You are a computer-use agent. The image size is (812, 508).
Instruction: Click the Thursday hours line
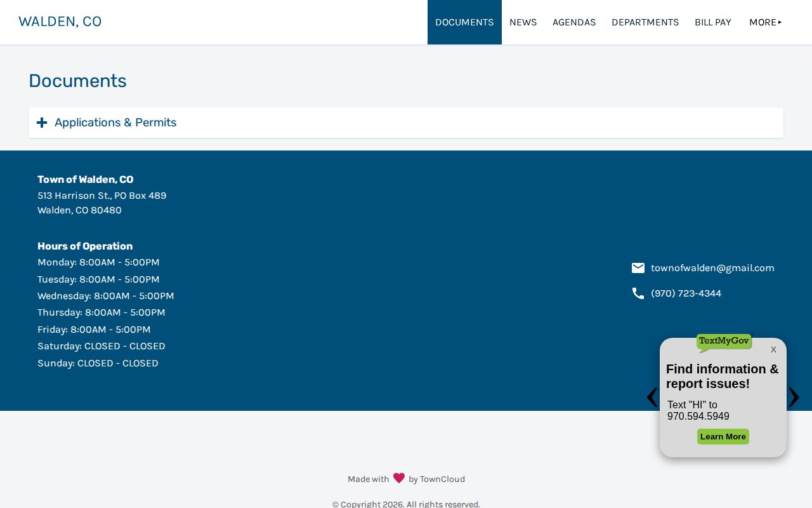click(x=101, y=312)
